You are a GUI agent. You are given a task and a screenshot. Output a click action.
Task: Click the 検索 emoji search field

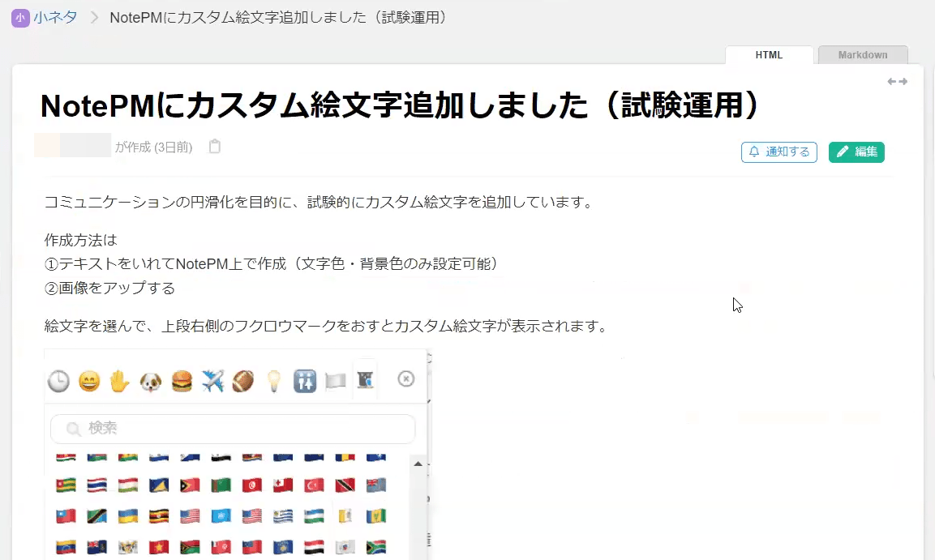(233, 429)
